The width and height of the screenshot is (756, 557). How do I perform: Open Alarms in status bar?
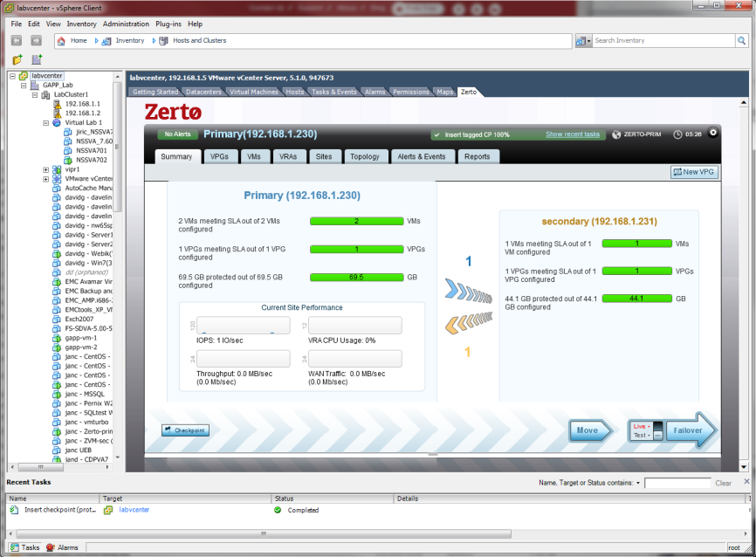tap(62, 547)
